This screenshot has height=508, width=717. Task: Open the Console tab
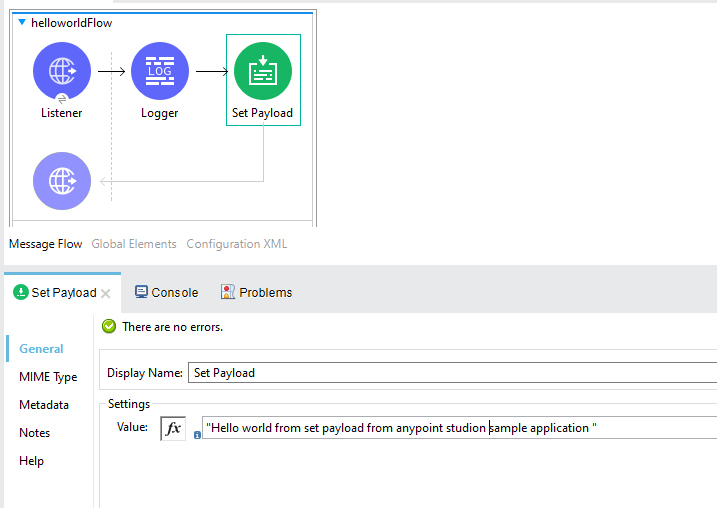point(166,293)
